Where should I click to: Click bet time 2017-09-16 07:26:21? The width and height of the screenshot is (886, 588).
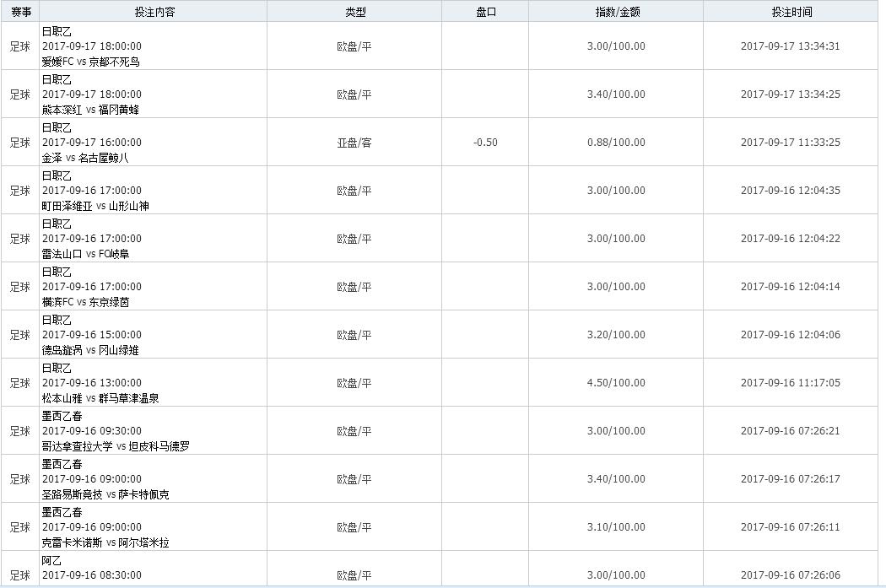click(x=791, y=430)
